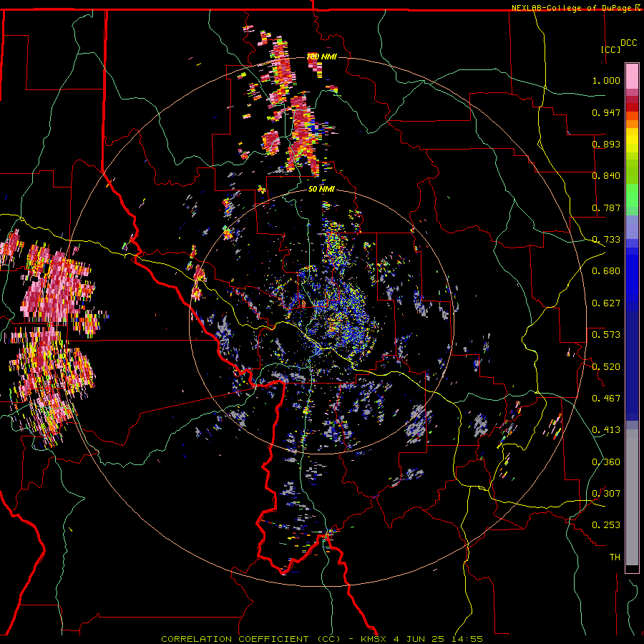Click the 100 NMI range ring label

(322, 57)
